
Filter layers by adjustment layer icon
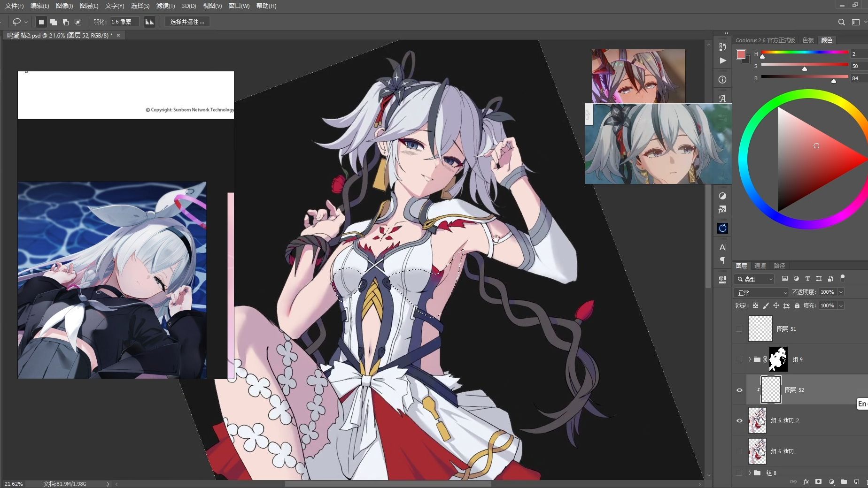pyautogui.click(x=796, y=279)
